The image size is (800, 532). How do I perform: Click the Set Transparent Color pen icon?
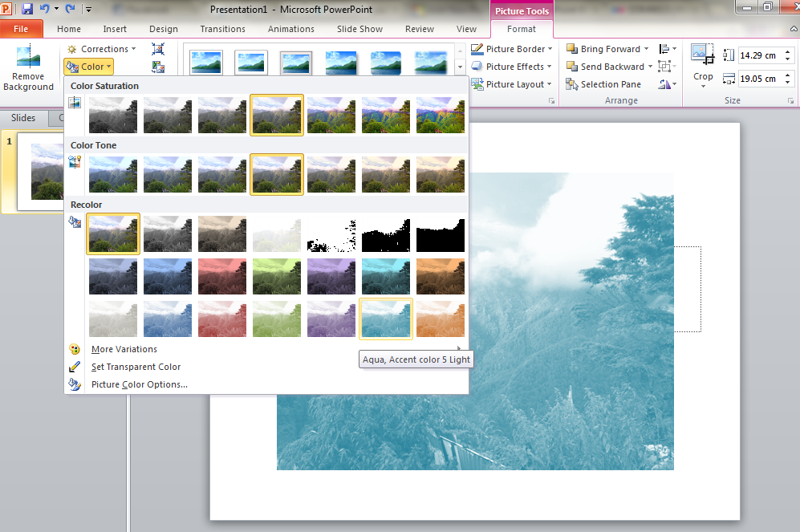coord(75,367)
